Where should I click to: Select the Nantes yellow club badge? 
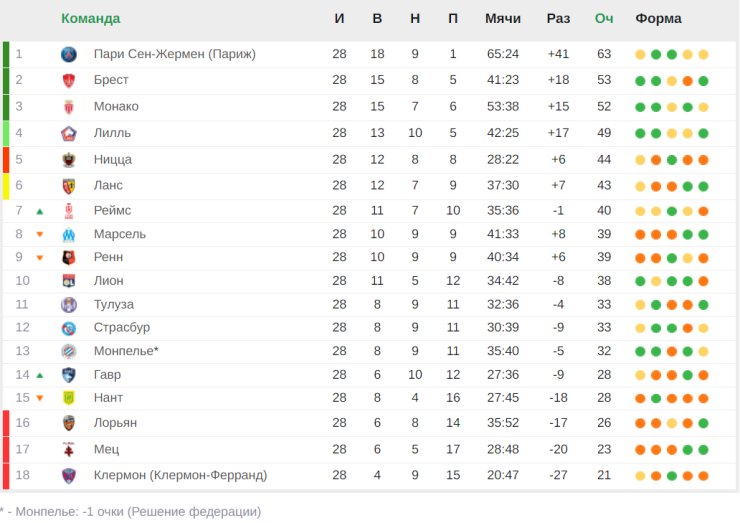pos(69,398)
